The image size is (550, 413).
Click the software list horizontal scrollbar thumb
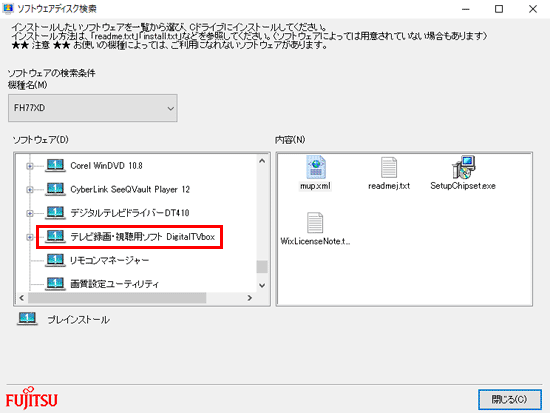tap(117, 298)
